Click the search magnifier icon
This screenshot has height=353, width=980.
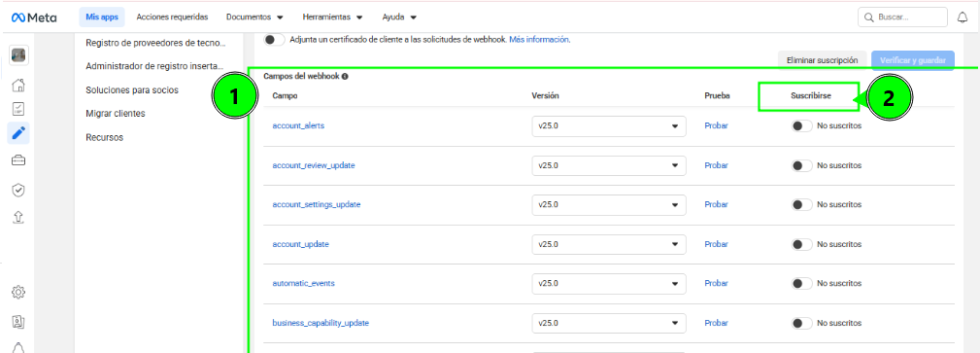869,18
